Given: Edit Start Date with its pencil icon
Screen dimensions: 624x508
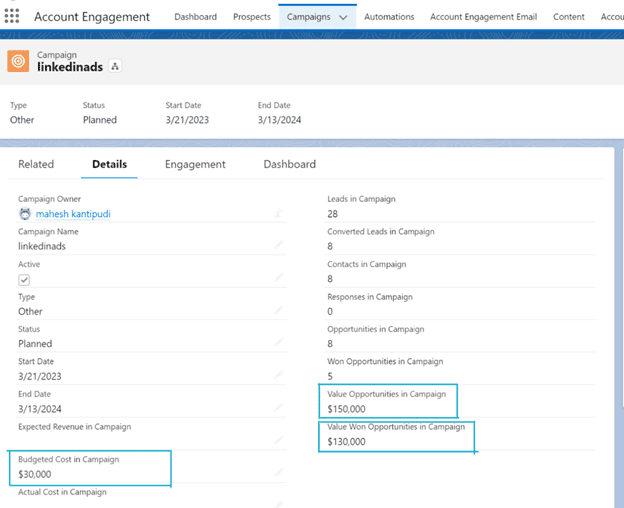Looking at the screenshot, I should [x=278, y=376].
